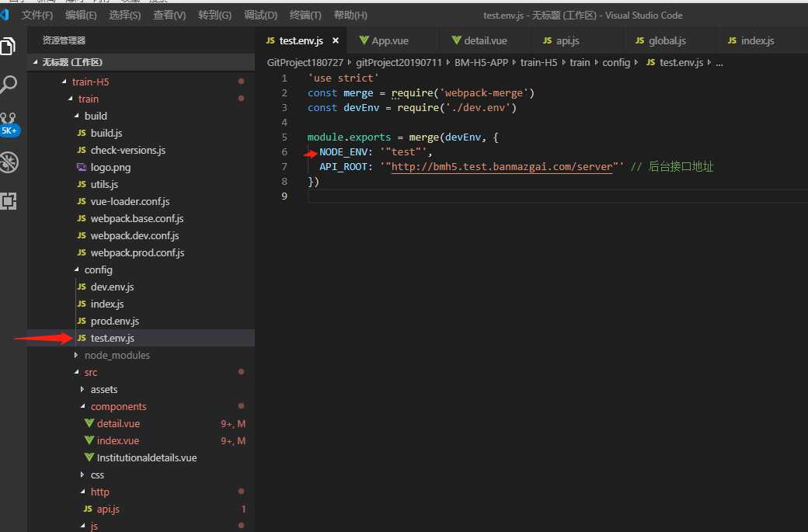Click the 资源管理器 panel title
Image resolution: width=808 pixels, height=532 pixels.
point(64,40)
